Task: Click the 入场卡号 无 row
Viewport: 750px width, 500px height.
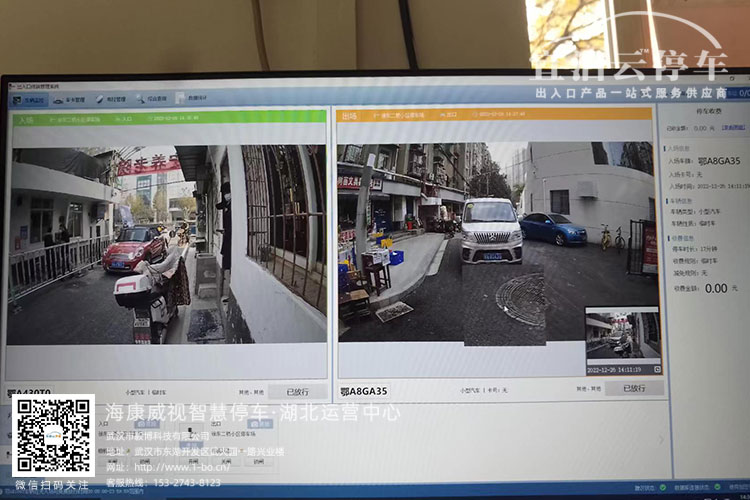Action: (686, 174)
